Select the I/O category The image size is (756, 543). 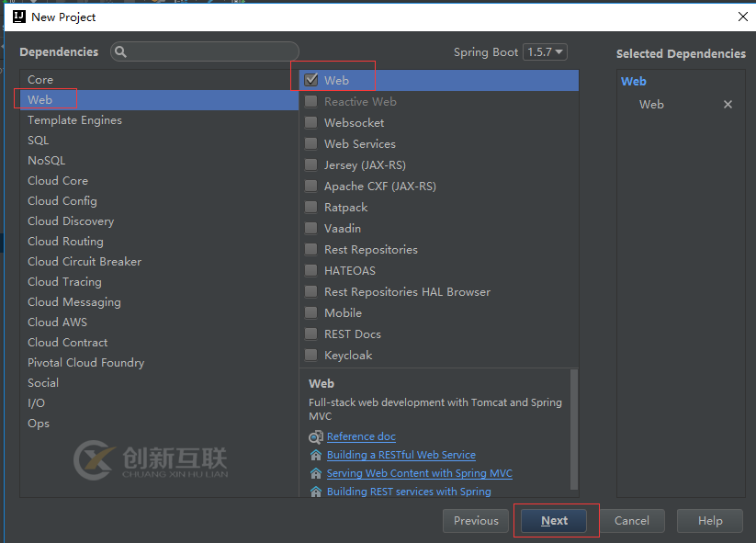click(159, 403)
